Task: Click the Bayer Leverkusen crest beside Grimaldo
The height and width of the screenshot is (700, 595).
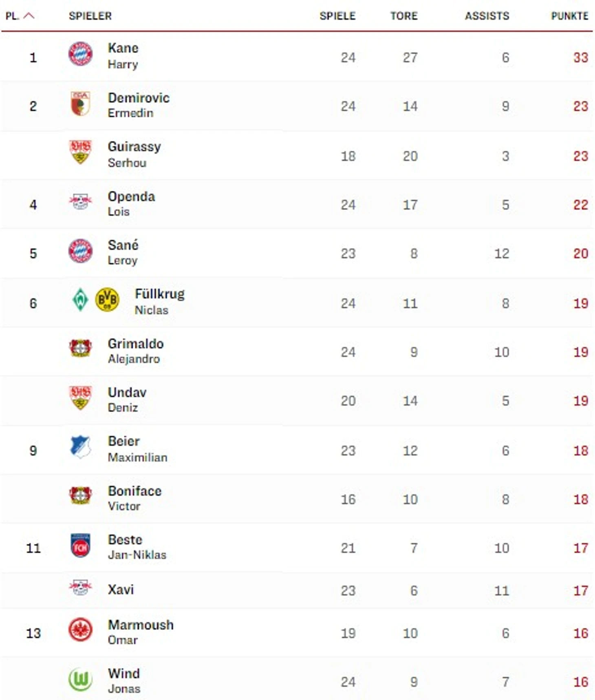Action: point(80,348)
